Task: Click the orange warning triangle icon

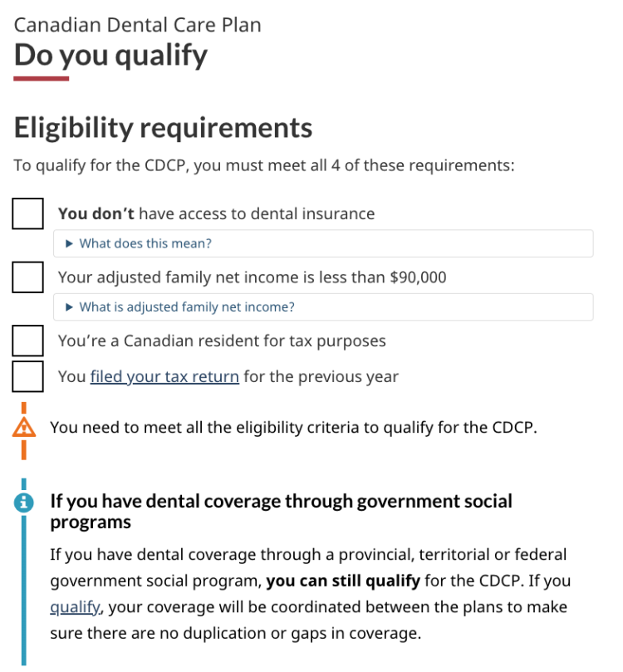Action: (24, 429)
